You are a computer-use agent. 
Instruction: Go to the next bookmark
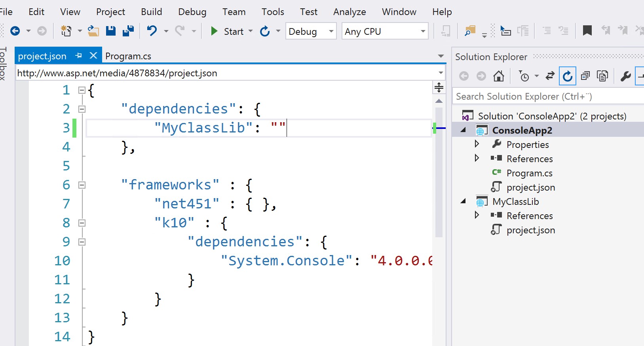(x=623, y=30)
